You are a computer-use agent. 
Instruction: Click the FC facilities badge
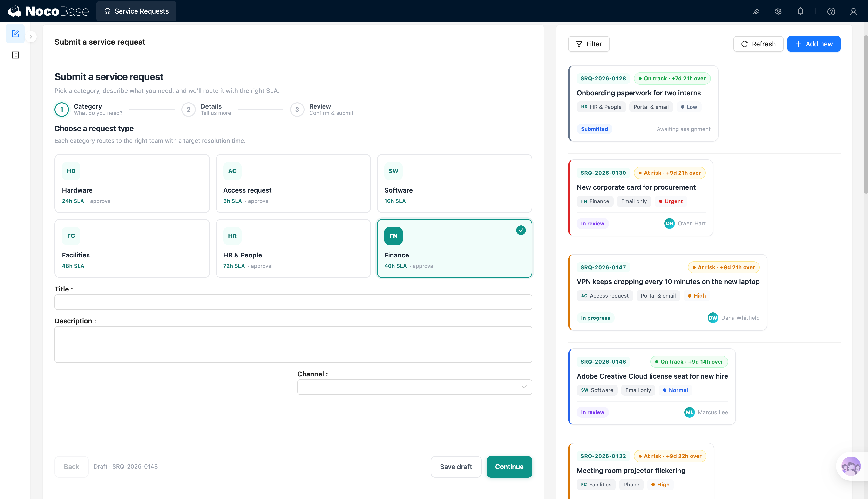coord(71,236)
